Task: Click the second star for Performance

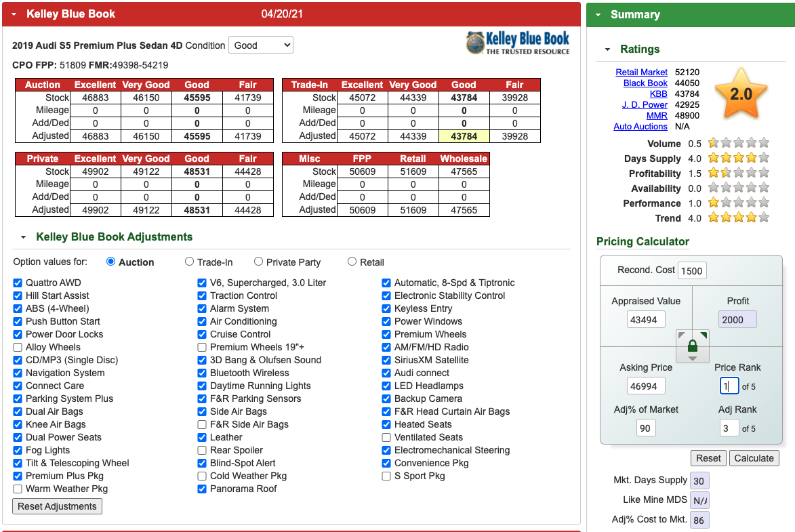Action: pyautogui.click(x=727, y=203)
